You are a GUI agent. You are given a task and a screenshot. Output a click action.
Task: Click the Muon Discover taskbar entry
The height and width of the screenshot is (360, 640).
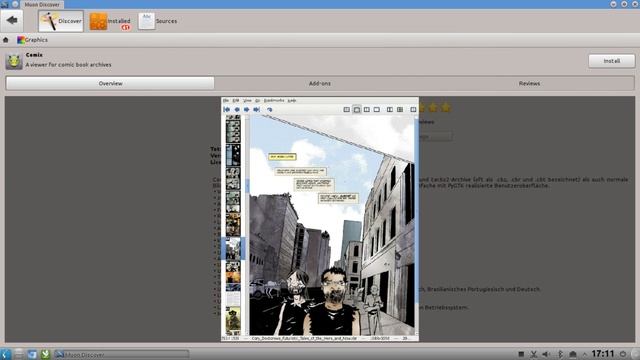tap(122, 354)
